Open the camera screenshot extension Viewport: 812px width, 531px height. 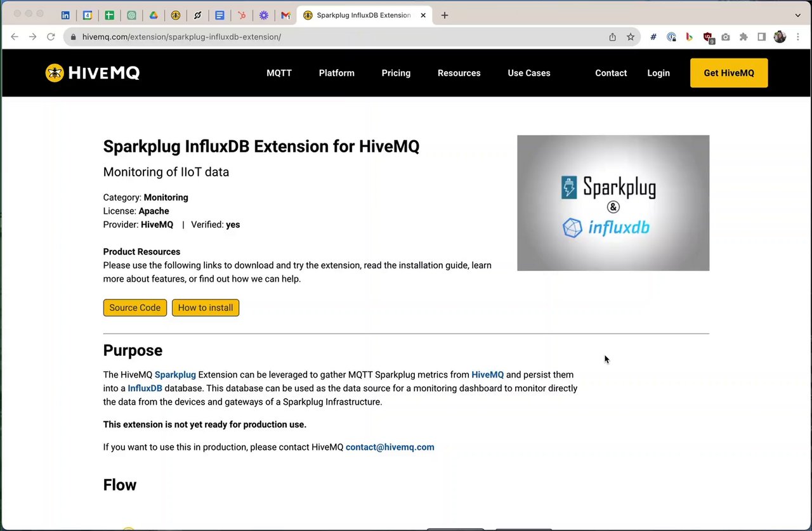click(x=726, y=37)
